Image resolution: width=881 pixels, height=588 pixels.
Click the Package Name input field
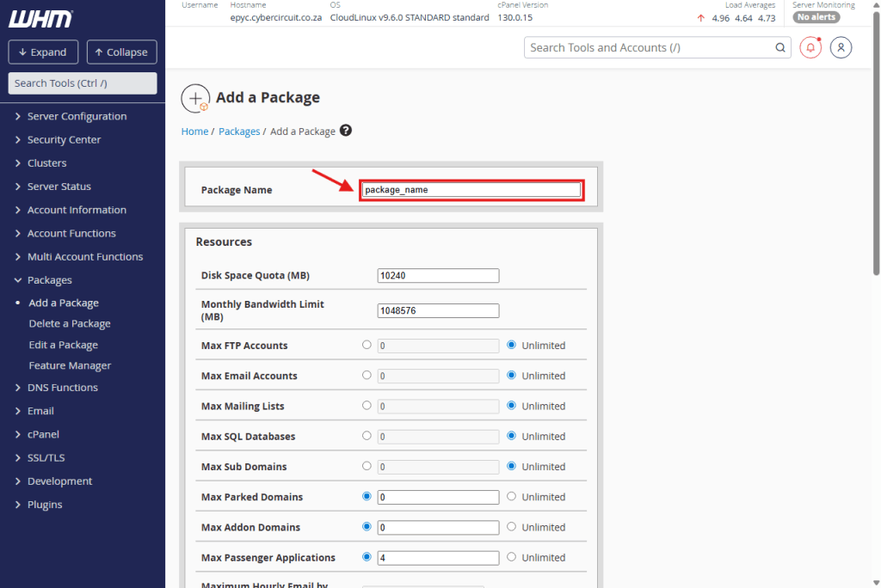pyautogui.click(x=471, y=190)
